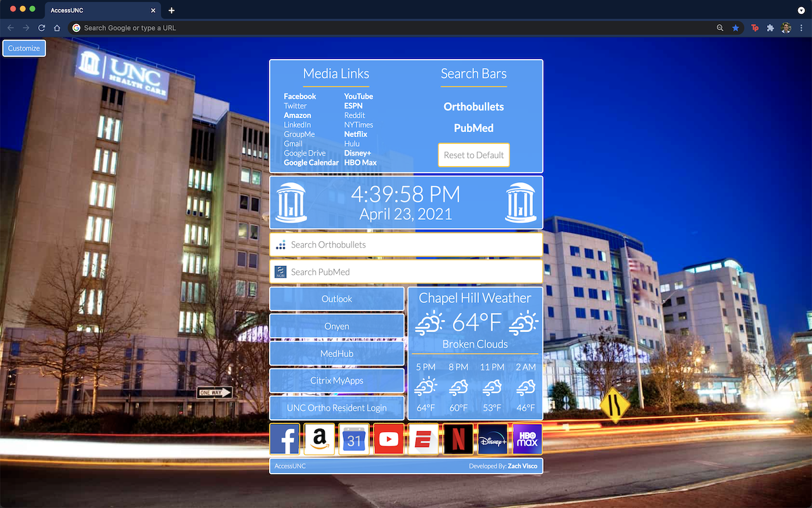
Task: Focus the Search PubMed field
Action: (406, 272)
